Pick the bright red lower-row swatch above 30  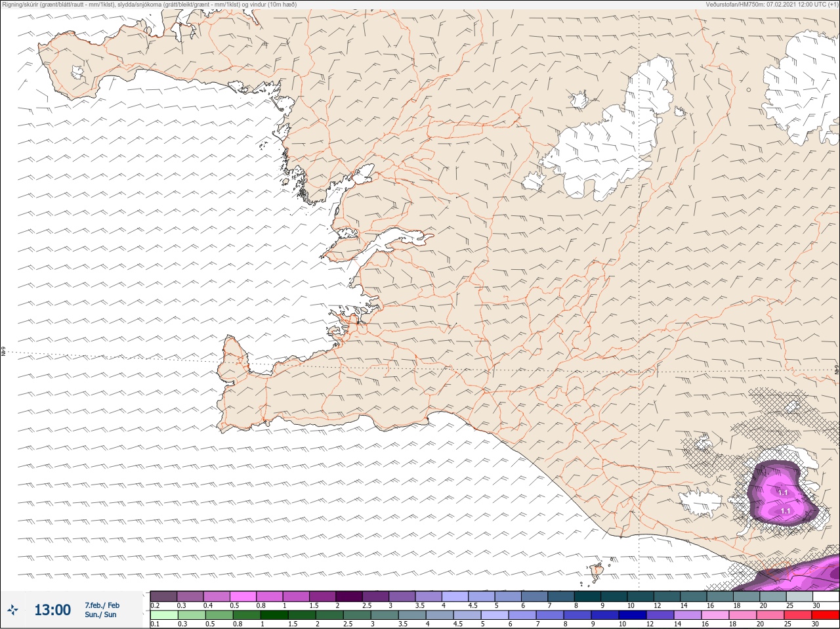pyautogui.click(x=826, y=615)
